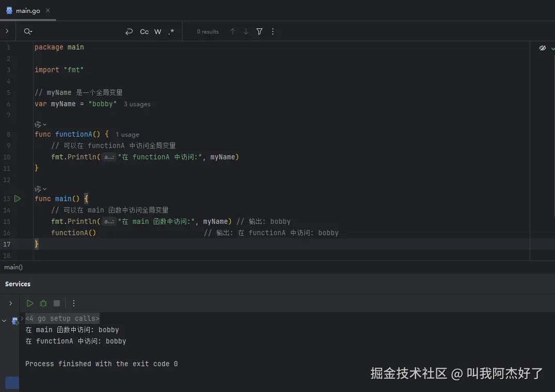Click line number 6 in the gutter

(8, 104)
